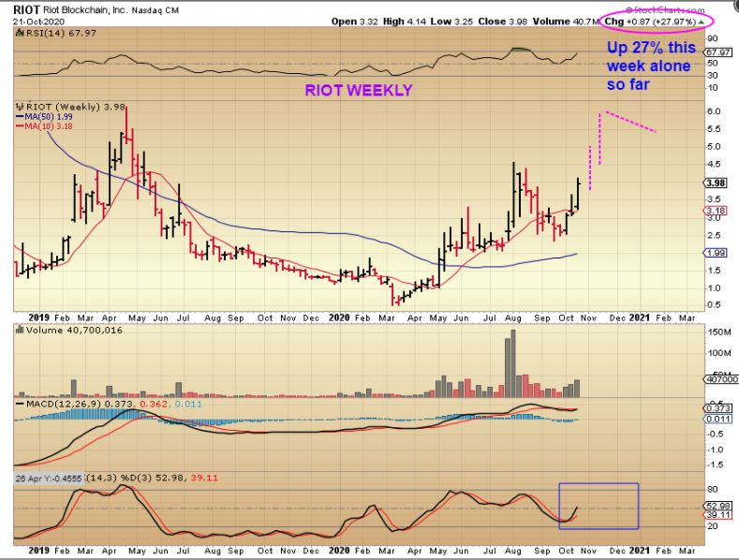Click the 3.18 moving-average tag on price axis
The width and height of the screenshot is (739, 560).
[x=716, y=211]
